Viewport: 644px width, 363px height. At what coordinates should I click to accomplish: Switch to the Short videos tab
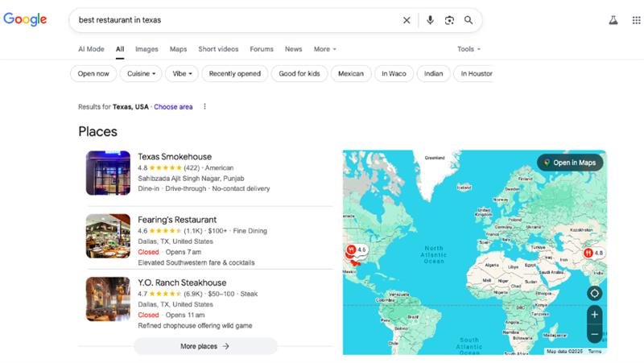[x=218, y=49]
